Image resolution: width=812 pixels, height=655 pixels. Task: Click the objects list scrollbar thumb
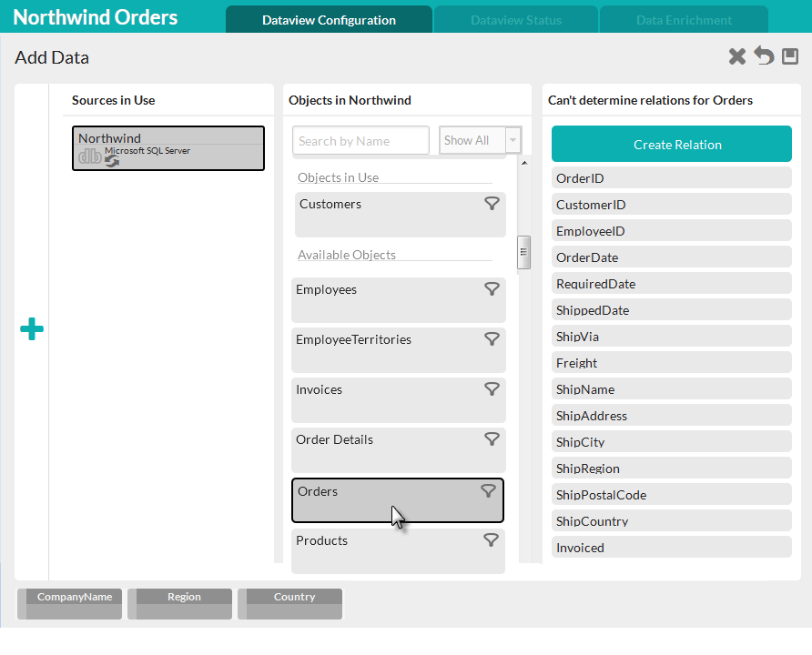[523, 253]
